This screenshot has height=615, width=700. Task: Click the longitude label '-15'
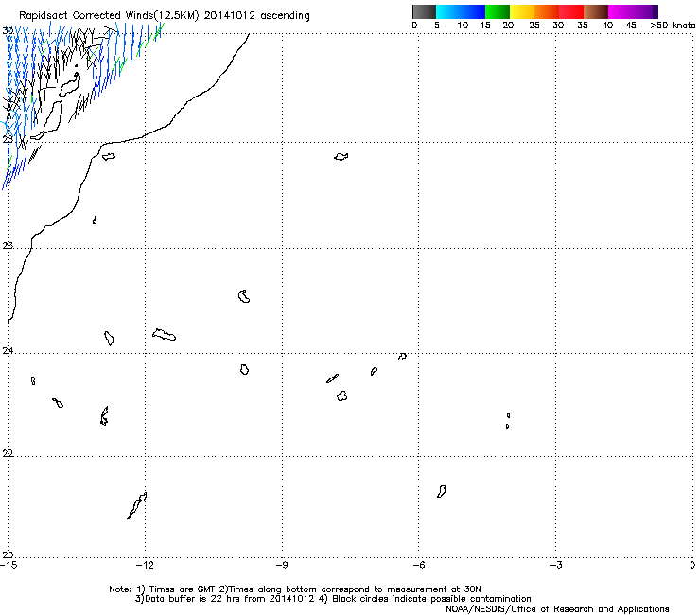[9, 565]
